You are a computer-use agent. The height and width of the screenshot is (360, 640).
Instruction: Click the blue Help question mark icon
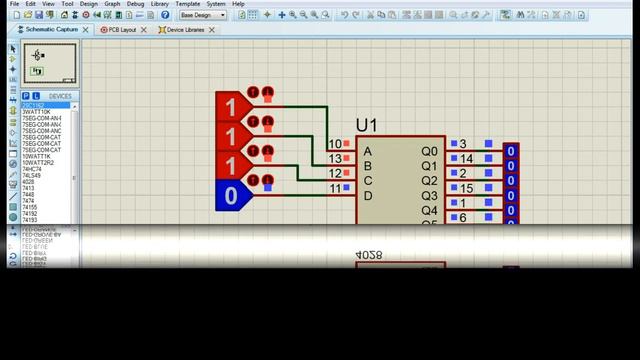tap(165, 15)
